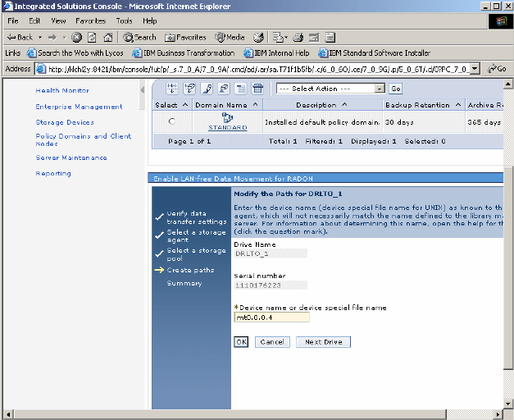Click the clear sorts table icon
The width and height of the screenshot is (514, 420).
pos(258,89)
